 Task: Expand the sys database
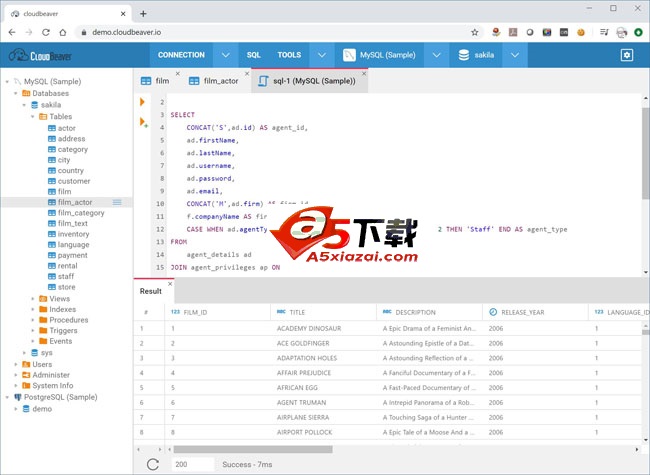pyautogui.click(x=24, y=353)
